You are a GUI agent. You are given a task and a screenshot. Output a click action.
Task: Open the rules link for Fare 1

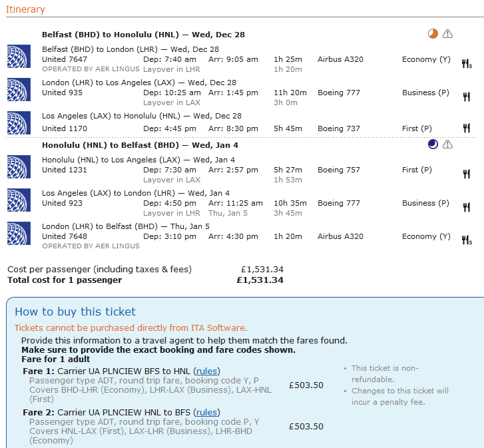(206, 371)
